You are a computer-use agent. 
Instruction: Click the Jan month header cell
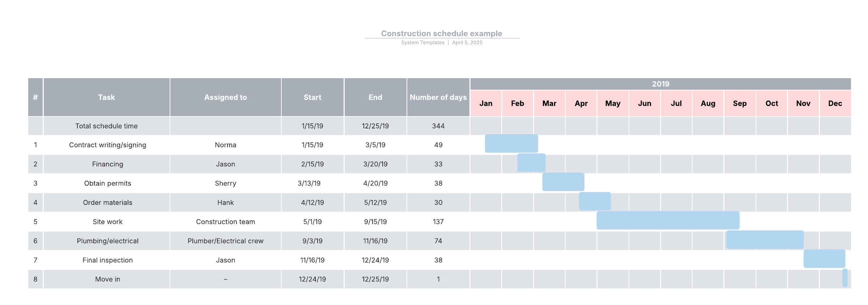click(486, 103)
